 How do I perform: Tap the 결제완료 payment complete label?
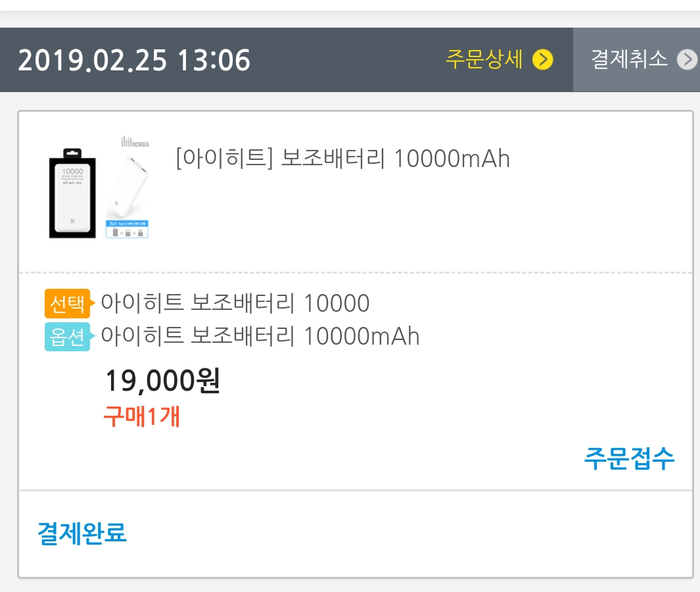coord(82,533)
